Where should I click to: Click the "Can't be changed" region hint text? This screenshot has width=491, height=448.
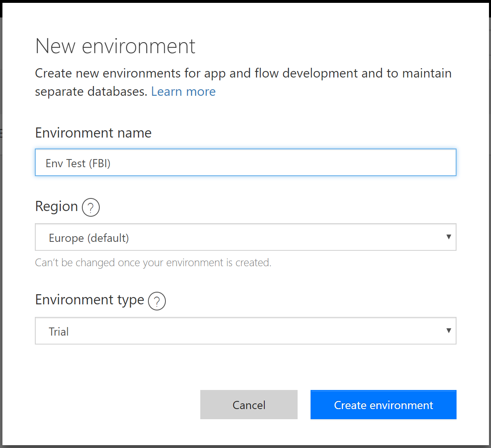click(153, 263)
